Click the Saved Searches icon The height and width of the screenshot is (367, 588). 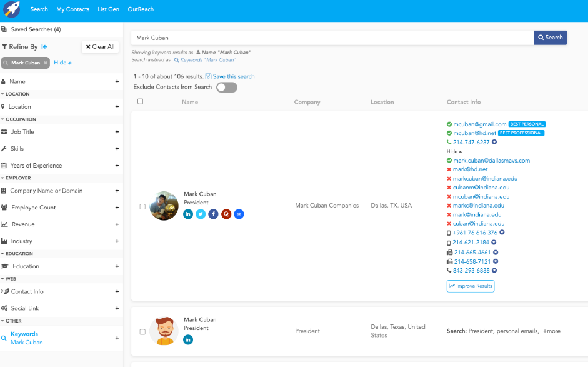tap(4, 29)
